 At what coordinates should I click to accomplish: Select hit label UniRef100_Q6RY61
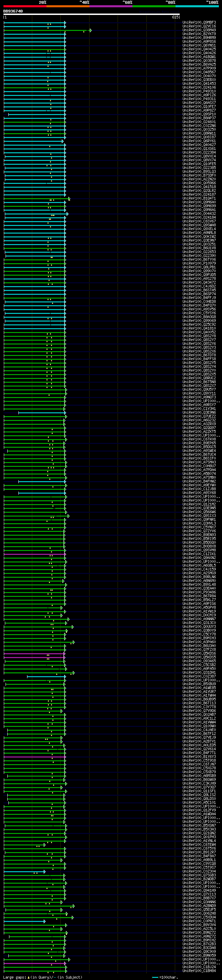coord(199,141)
